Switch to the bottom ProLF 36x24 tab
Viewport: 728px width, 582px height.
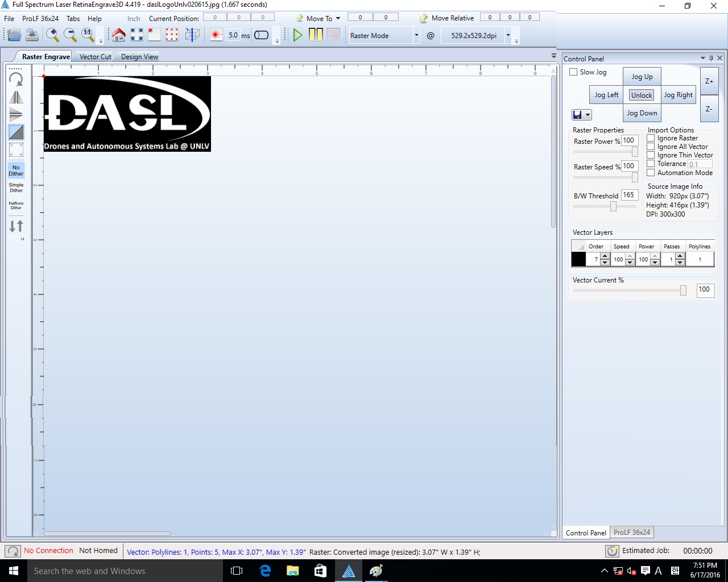click(631, 533)
